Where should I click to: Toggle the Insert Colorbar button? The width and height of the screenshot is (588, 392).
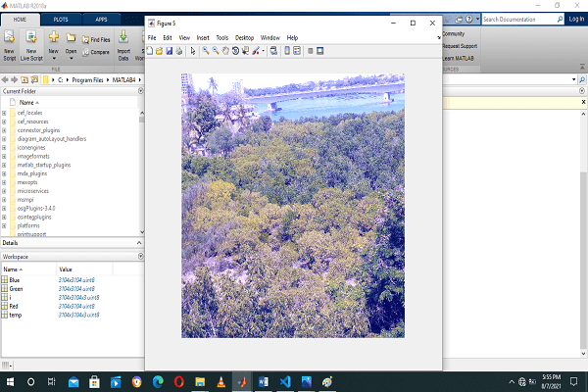coord(286,50)
